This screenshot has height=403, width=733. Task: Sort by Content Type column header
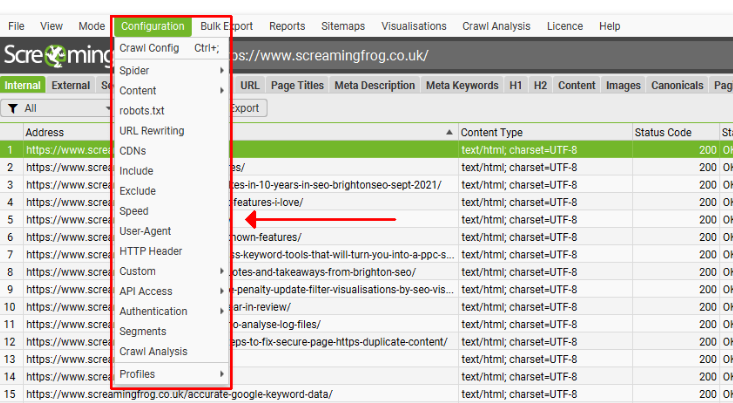pos(545,133)
